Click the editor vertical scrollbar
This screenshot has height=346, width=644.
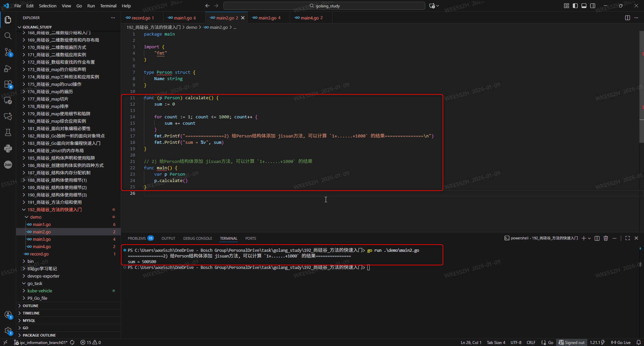[x=642, y=87]
